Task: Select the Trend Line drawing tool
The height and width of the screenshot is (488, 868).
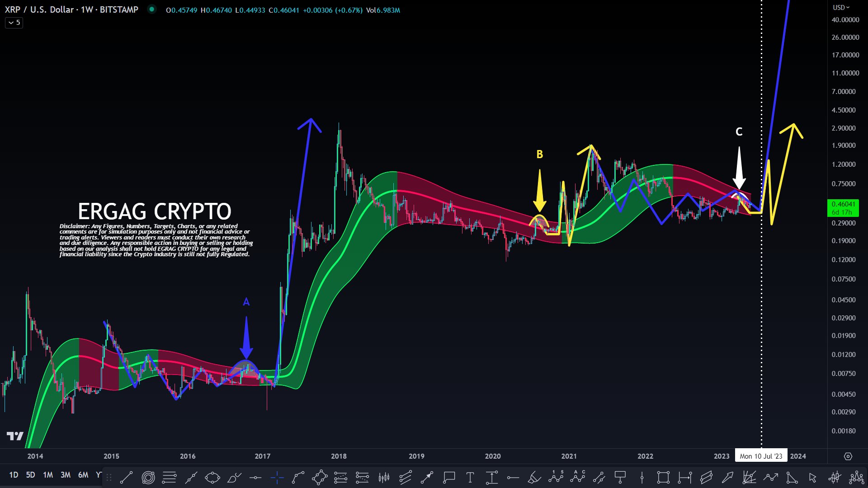Action: 126,477
